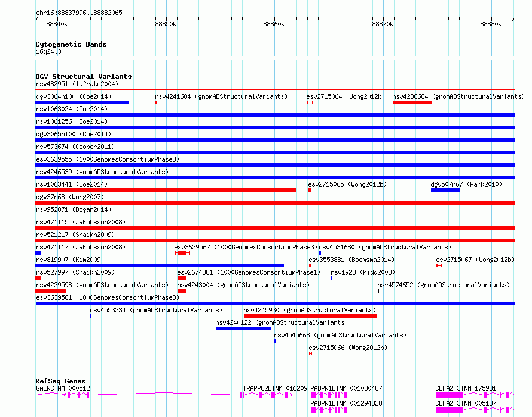The width and height of the screenshot is (532, 417).
Task: Open nsv4245930 gnomAD variant label
Action: (310, 310)
